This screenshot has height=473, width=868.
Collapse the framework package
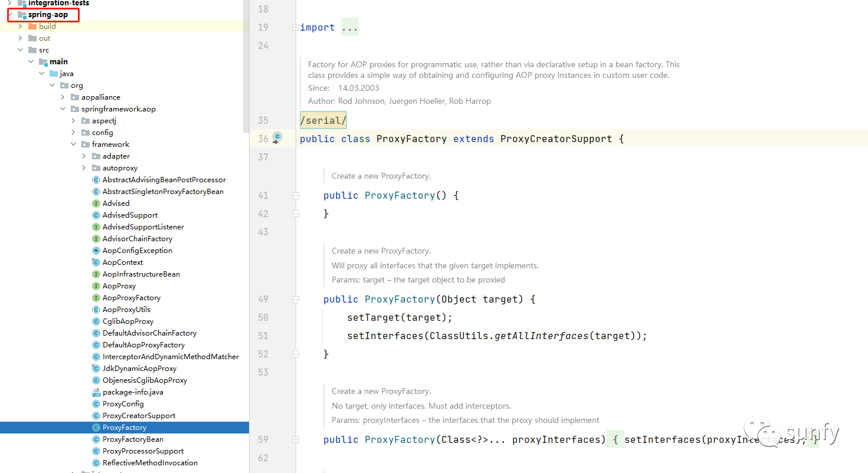pyautogui.click(x=74, y=144)
